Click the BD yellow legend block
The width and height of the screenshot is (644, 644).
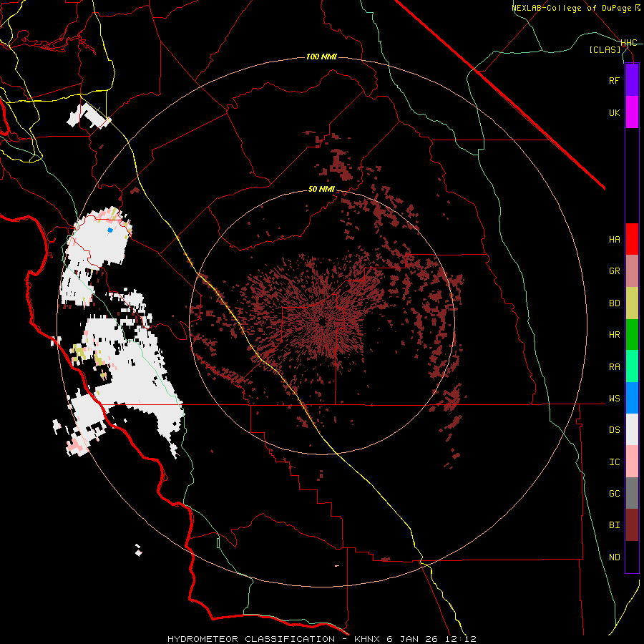632,303
